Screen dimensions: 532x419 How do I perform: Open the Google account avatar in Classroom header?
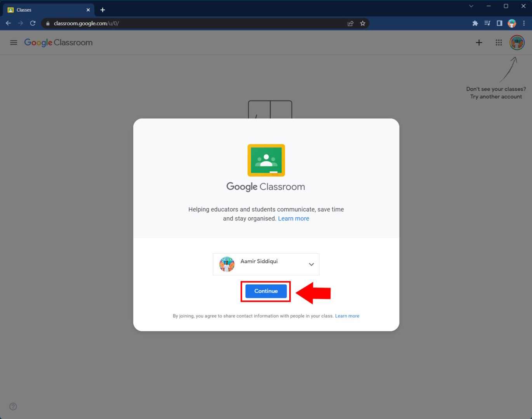517,43
